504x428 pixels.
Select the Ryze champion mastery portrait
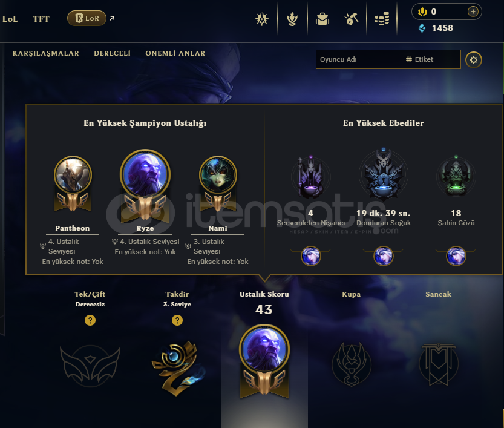pos(145,174)
